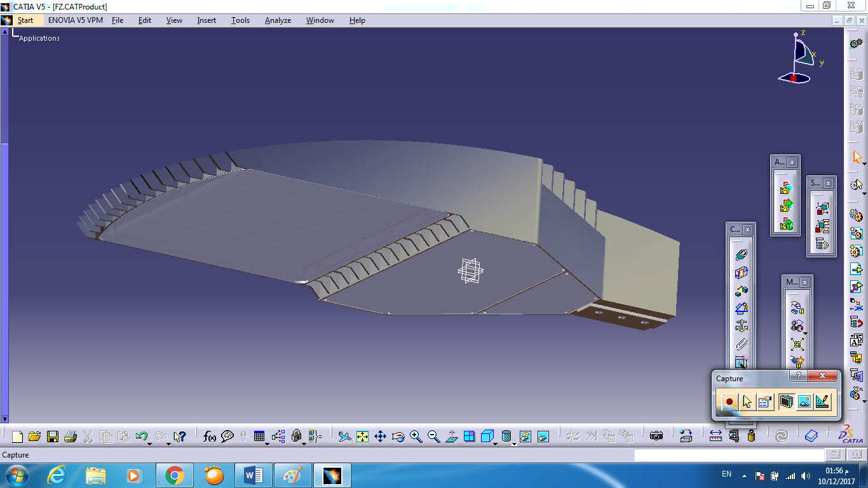Choose Select Mode arrow in Capture dialog
Screen dimensions: 868x488
tap(747, 402)
